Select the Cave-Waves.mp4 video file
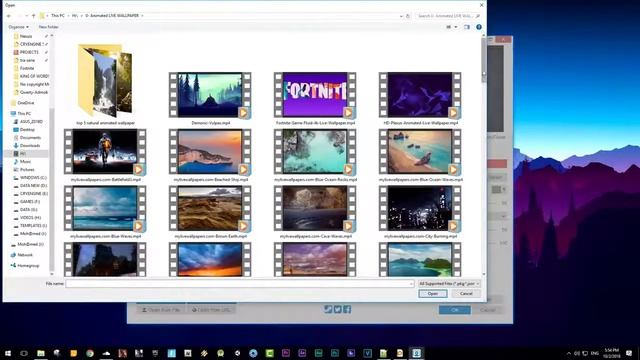This screenshot has width=640, height=360. pyautogui.click(x=315, y=209)
